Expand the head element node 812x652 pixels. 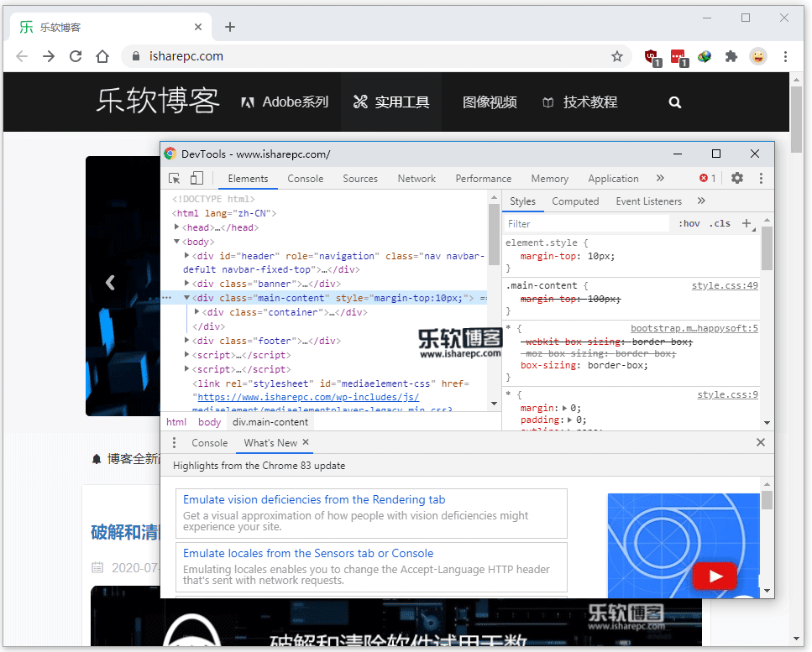click(176, 227)
